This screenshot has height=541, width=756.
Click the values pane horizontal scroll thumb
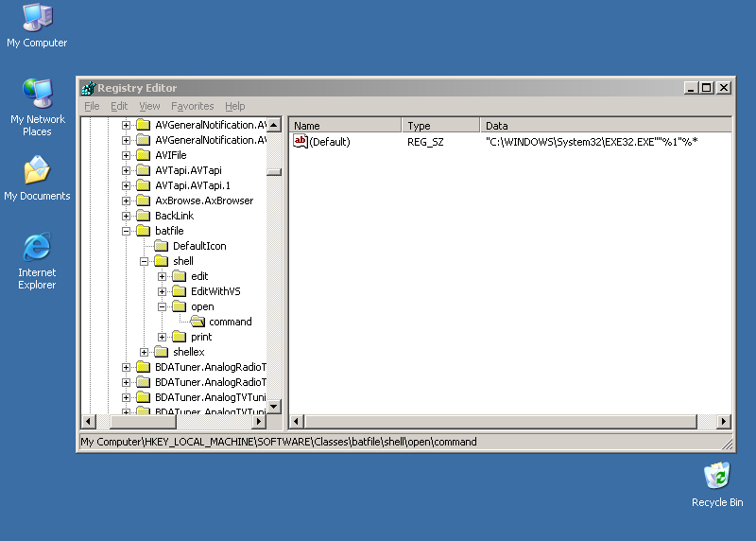point(500,421)
